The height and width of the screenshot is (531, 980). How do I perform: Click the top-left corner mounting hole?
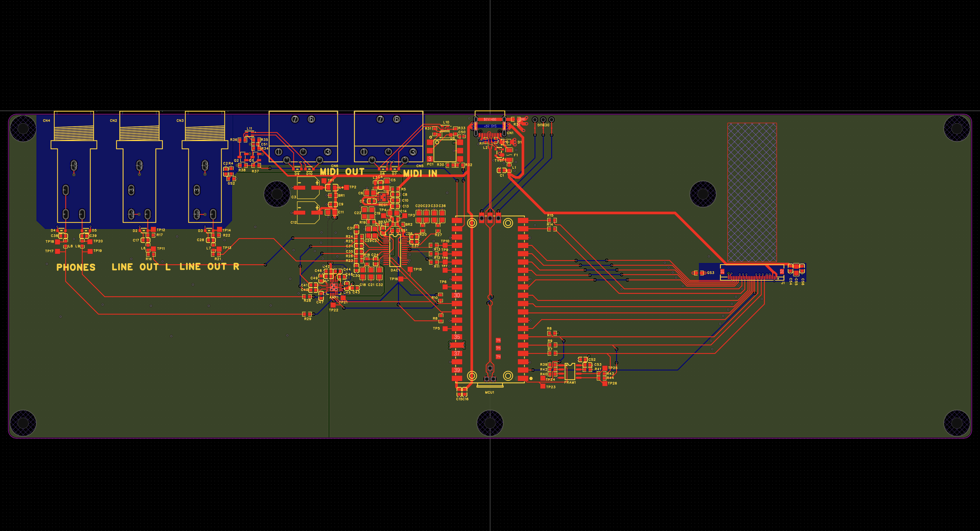pos(23,129)
